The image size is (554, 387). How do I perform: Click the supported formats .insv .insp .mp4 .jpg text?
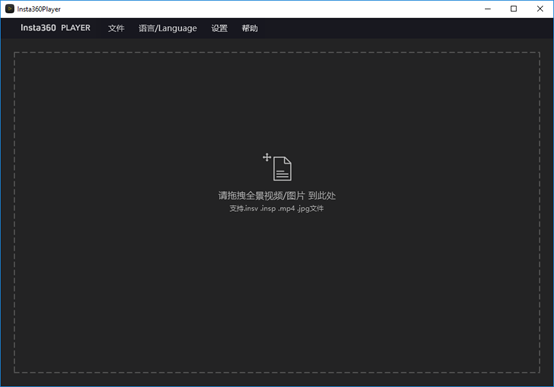pos(276,209)
